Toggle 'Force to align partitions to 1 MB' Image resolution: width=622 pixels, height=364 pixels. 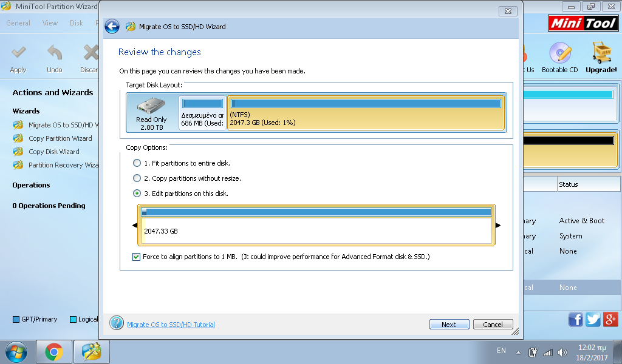click(137, 257)
